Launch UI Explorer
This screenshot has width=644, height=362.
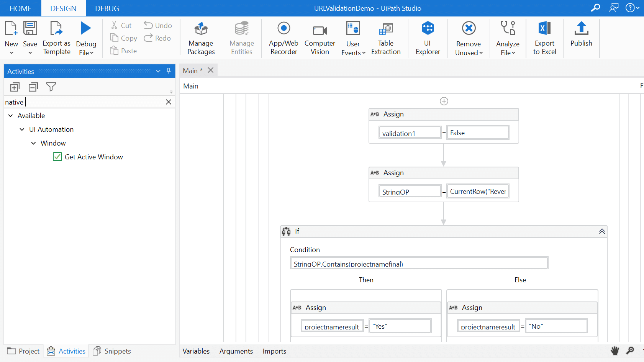[x=428, y=38]
